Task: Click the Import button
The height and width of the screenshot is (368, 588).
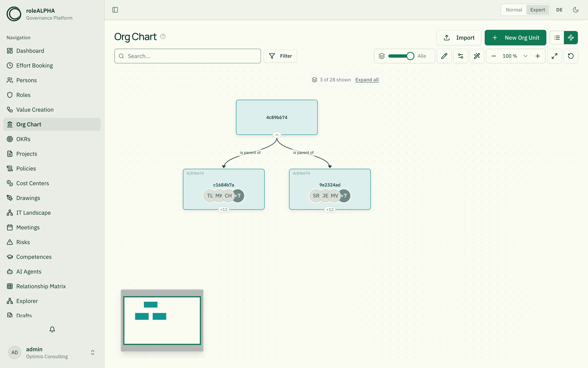Action: (x=459, y=38)
